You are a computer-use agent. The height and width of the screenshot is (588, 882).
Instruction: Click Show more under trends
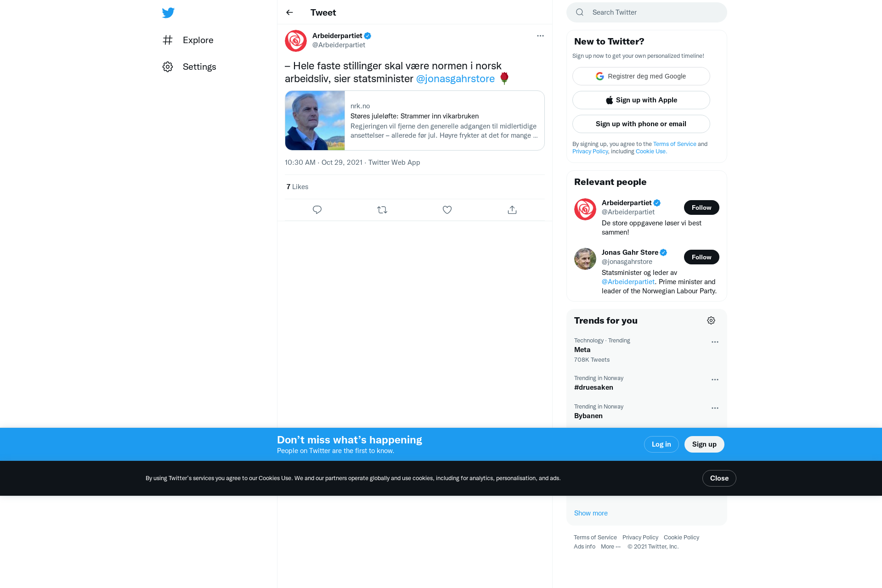(x=591, y=513)
